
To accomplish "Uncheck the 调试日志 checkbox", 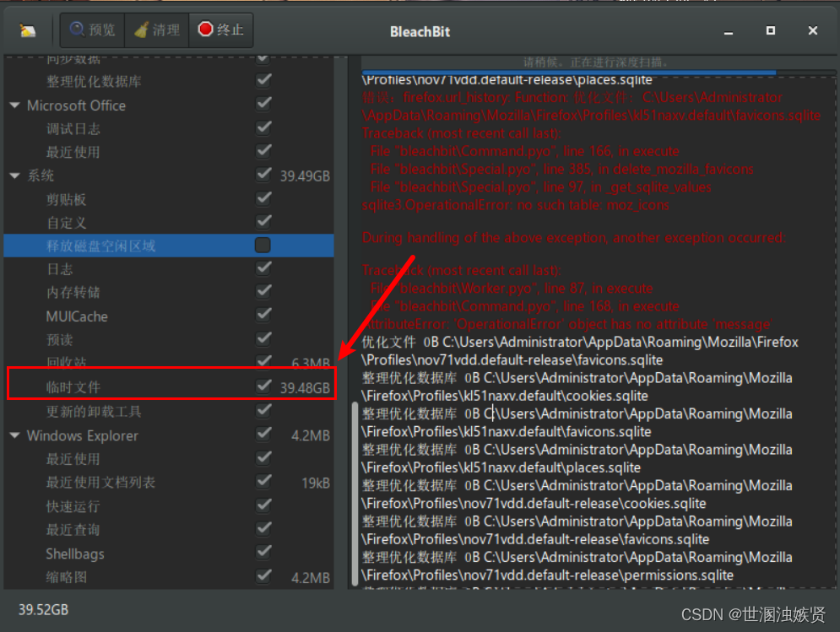I will pos(263,127).
